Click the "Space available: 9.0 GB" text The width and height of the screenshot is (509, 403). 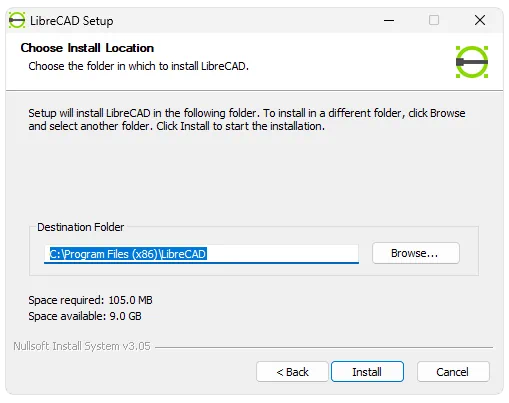pos(85,316)
